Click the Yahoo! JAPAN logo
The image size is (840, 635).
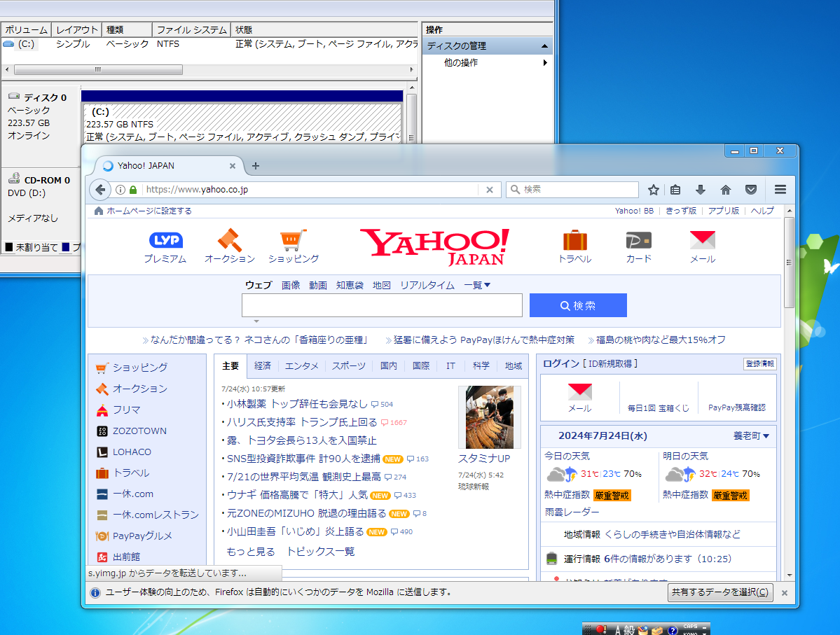434,247
